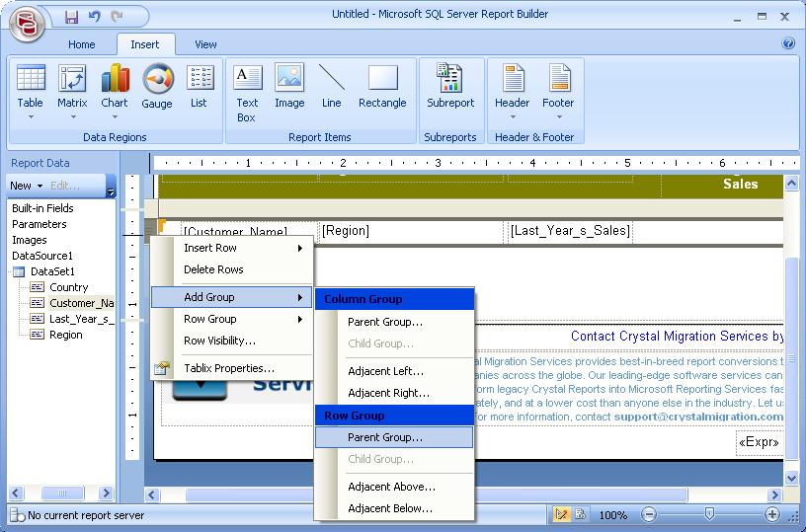Open the Report Builder application button

point(27,24)
